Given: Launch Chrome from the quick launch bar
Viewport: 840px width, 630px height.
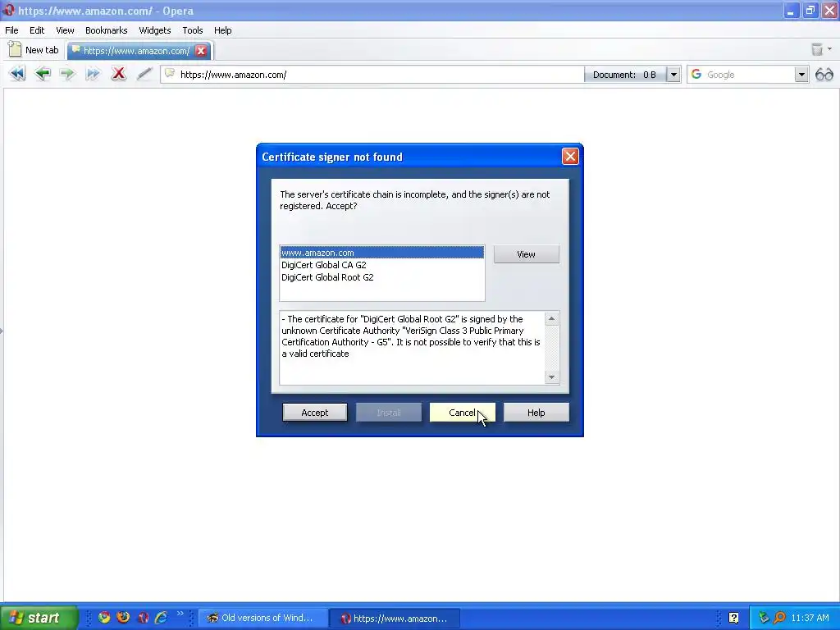Looking at the screenshot, I should click(x=104, y=617).
